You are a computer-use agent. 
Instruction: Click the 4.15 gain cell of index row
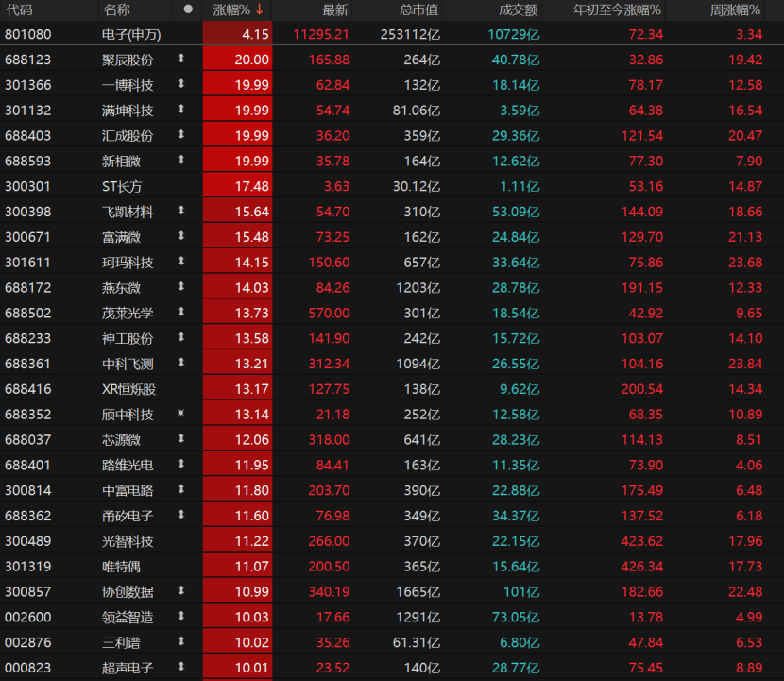237,34
